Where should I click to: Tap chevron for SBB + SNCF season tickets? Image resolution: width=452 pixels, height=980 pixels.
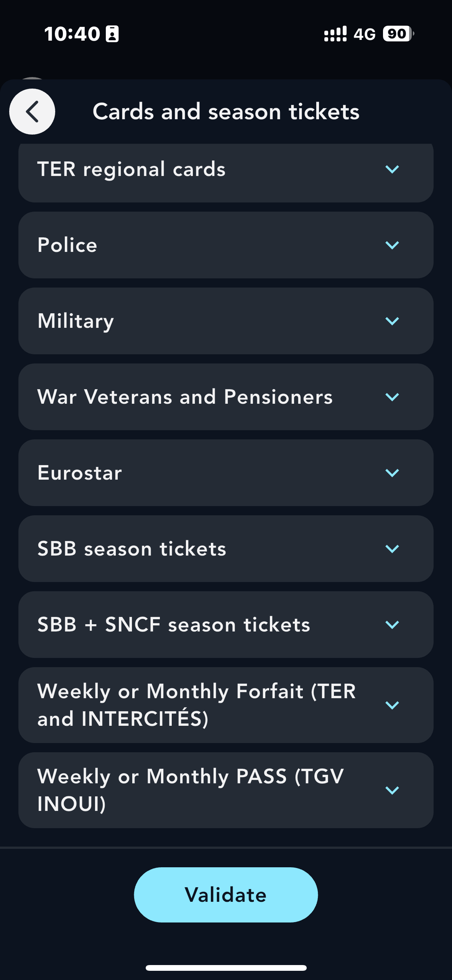click(x=392, y=625)
